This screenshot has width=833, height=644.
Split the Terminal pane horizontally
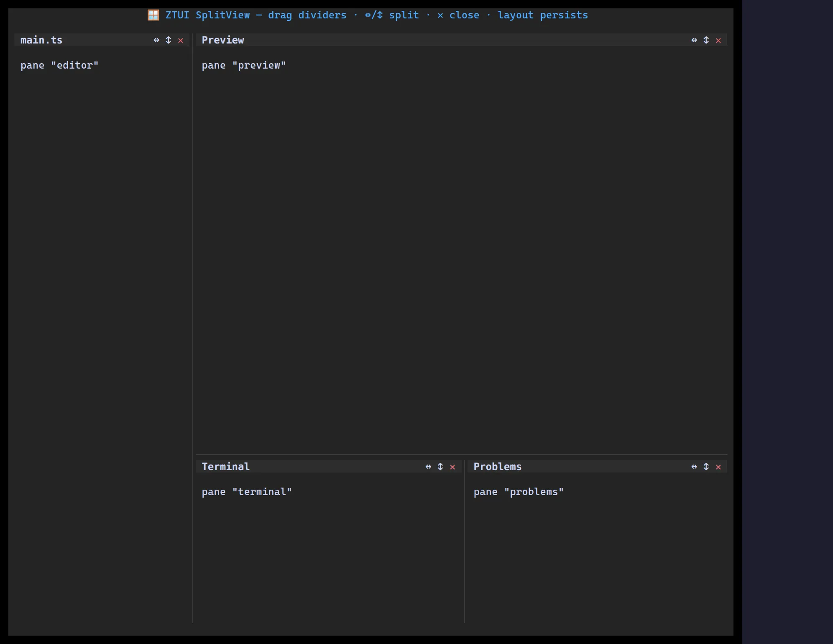tap(428, 467)
